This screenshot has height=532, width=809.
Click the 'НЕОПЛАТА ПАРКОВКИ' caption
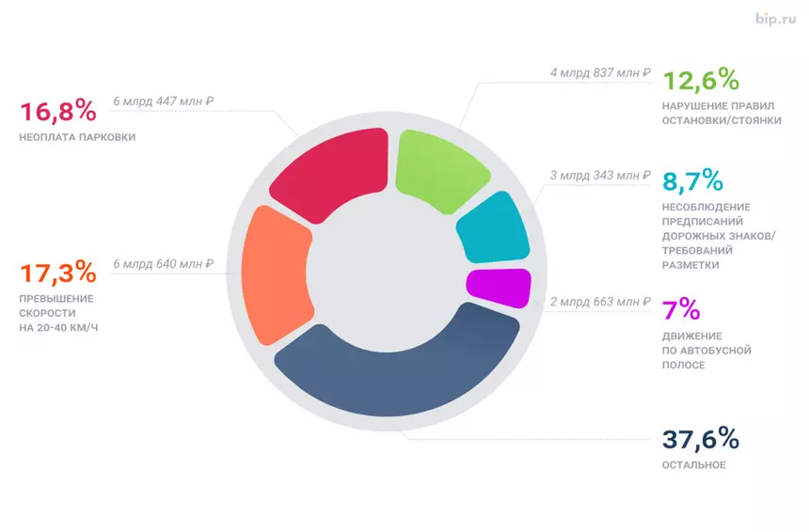click(x=77, y=137)
